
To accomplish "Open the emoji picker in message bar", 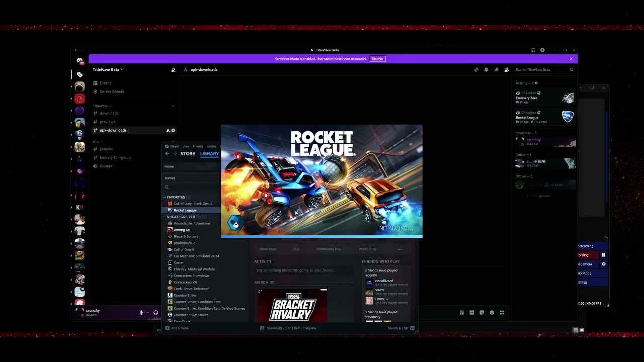I will [x=492, y=313].
